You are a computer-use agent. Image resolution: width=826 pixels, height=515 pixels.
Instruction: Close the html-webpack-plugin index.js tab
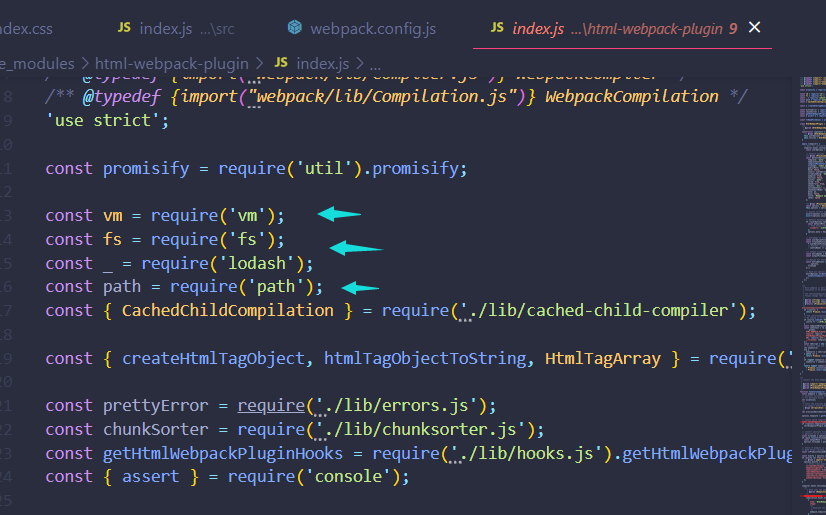click(x=755, y=28)
